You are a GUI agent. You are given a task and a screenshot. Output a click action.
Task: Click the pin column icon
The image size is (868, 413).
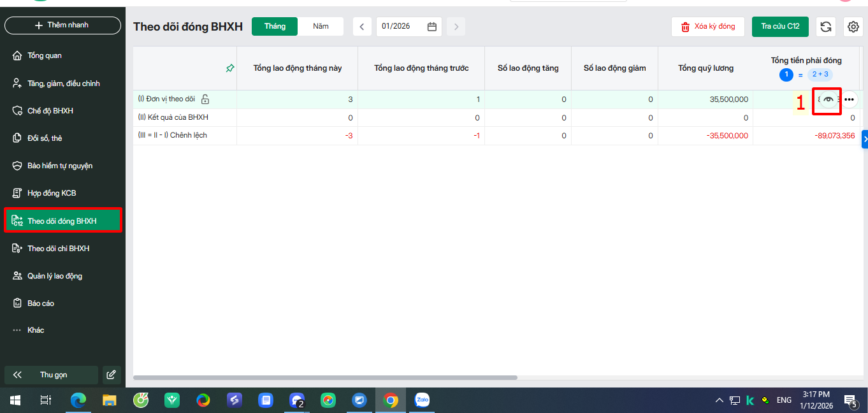(x=230, y=68)
